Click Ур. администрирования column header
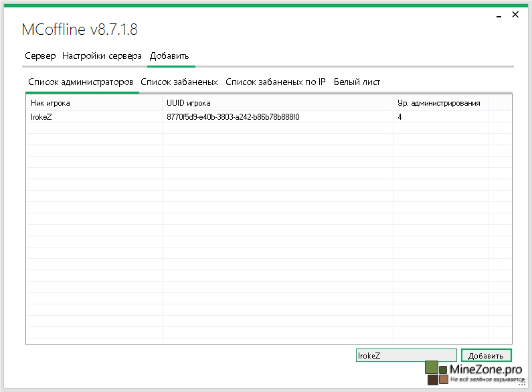Viewport: 532px width, 392px height. 440,103
